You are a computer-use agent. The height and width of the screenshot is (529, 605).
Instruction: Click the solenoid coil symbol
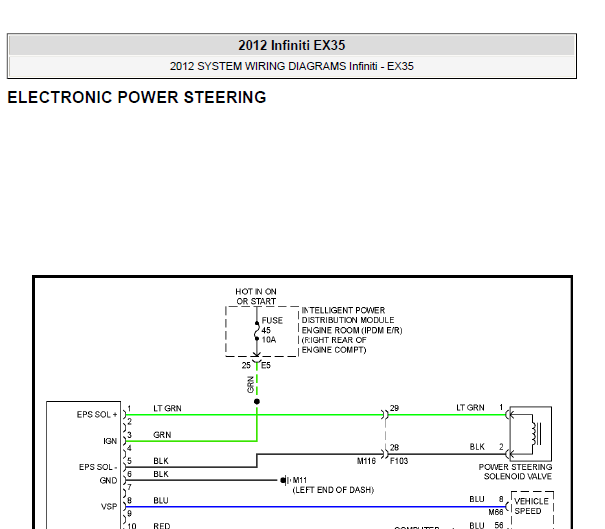click(536, 434)
